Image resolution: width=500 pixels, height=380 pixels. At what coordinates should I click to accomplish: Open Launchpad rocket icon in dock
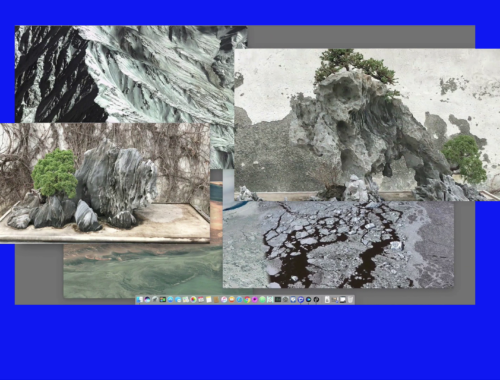155,300
